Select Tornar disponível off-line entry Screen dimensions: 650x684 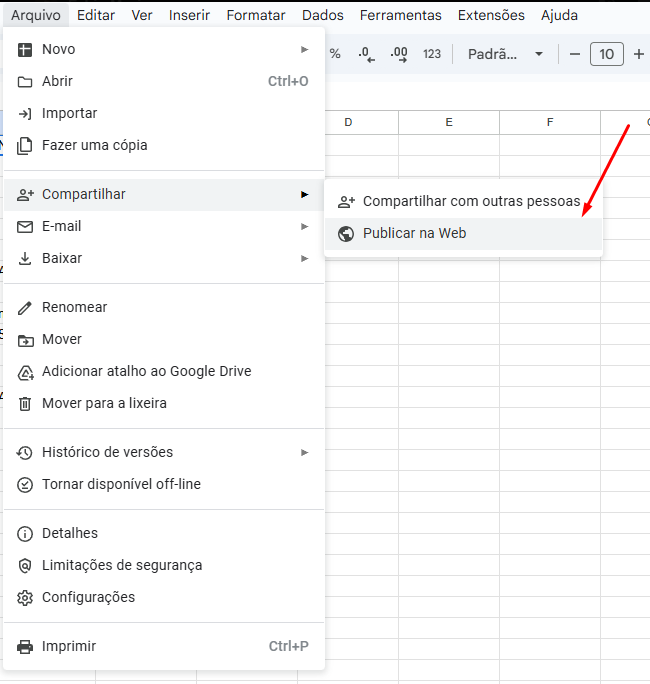click(x=164, y=485)
